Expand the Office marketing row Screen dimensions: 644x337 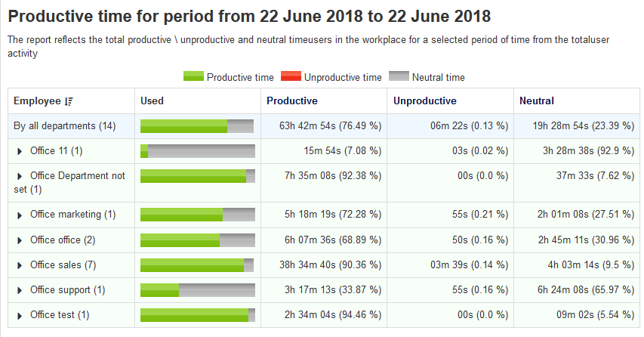click(20, 215)
